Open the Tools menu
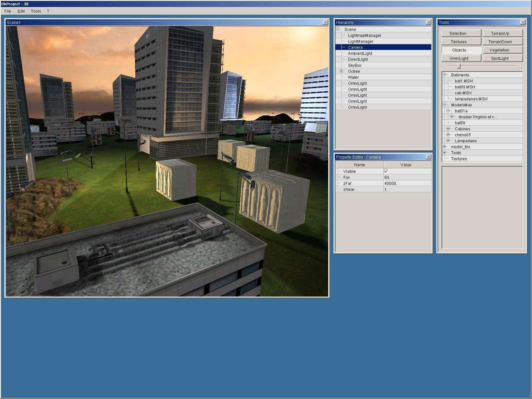This screenshot has width=532, height=399. (x=36, y=11)
